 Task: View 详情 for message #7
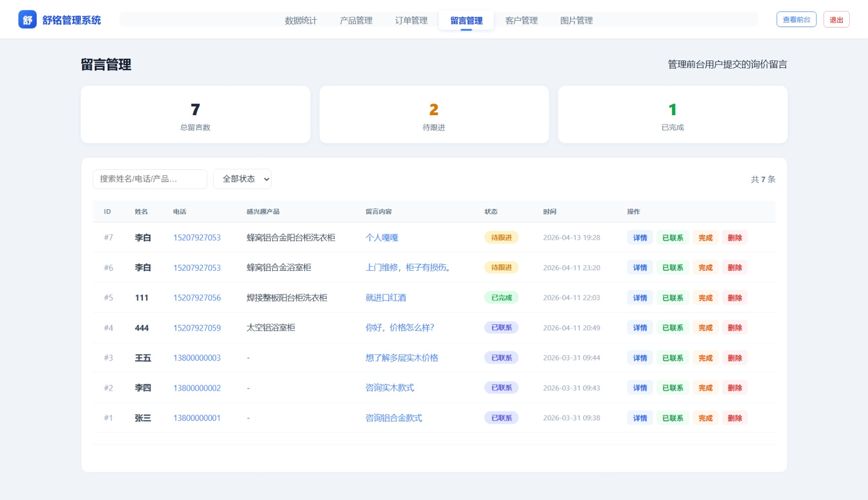point(640,238)
